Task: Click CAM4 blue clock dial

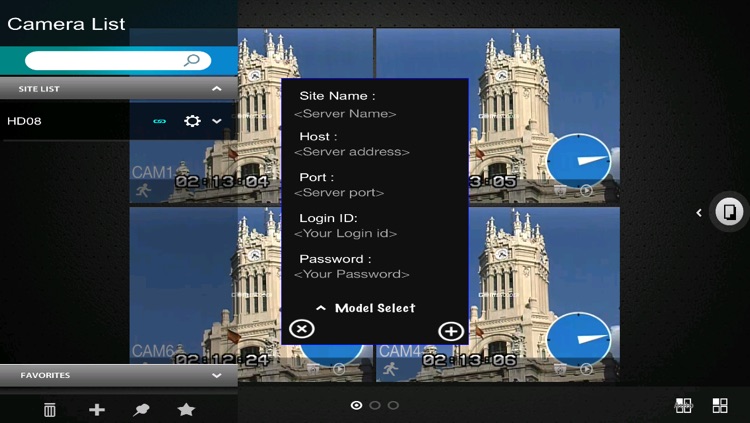Action: 578,339
